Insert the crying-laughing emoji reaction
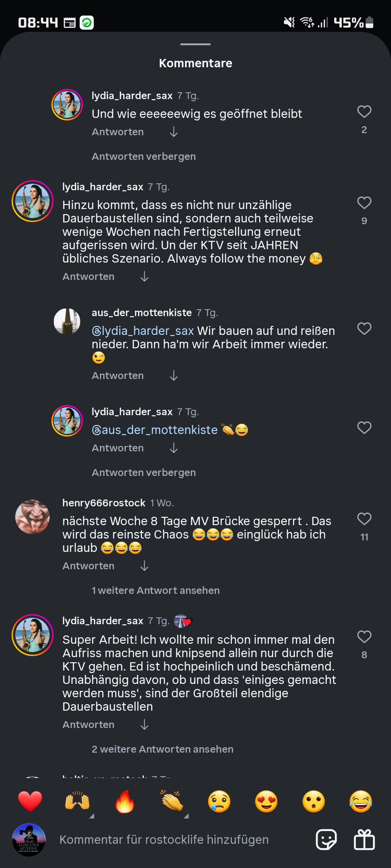391x868 pixels. click(361, 801)
